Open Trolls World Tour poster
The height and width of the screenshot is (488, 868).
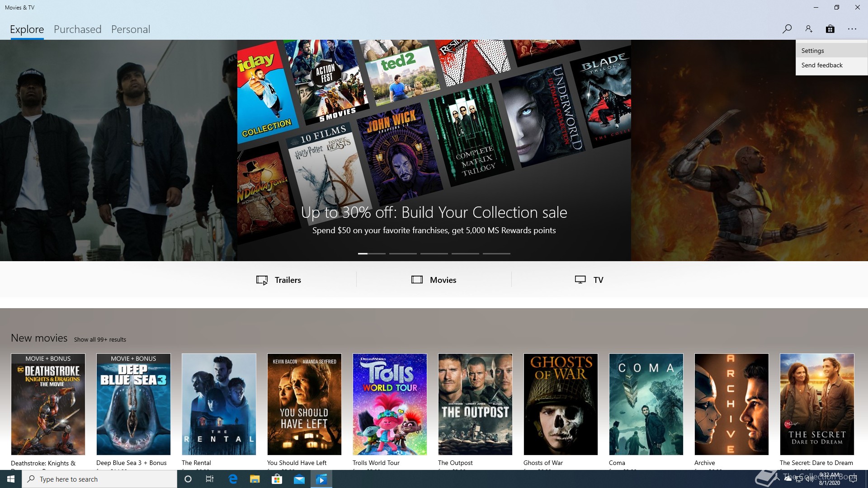point(390,404)
